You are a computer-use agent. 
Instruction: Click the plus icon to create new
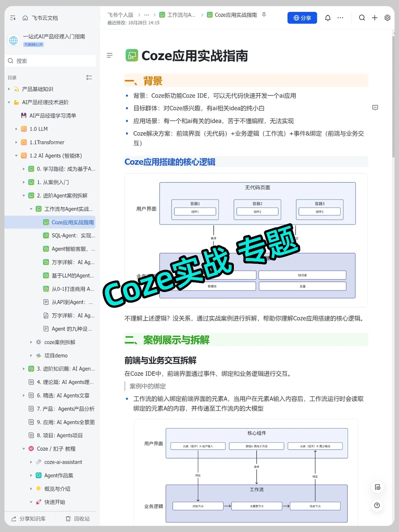point(375,18)
